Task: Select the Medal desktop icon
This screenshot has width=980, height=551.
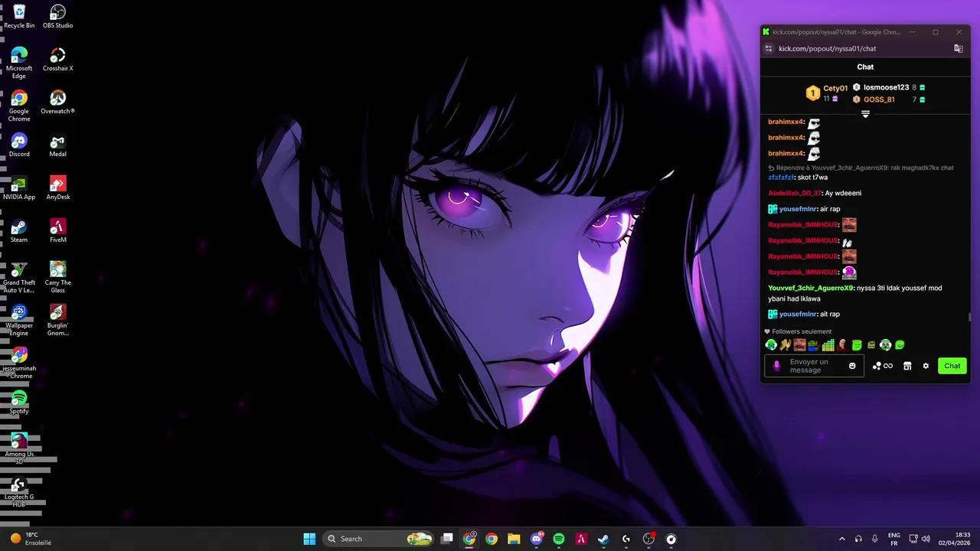Action: (x=57, y=145)
